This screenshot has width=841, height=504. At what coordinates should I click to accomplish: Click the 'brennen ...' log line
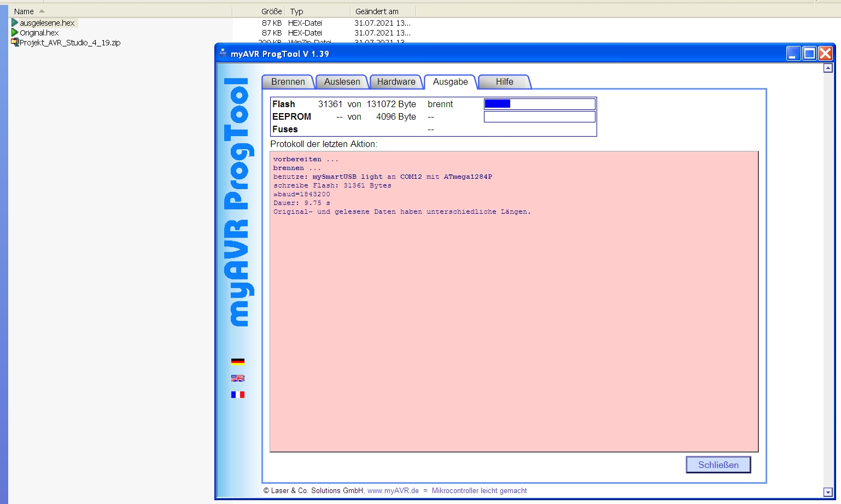coord(297,168)
